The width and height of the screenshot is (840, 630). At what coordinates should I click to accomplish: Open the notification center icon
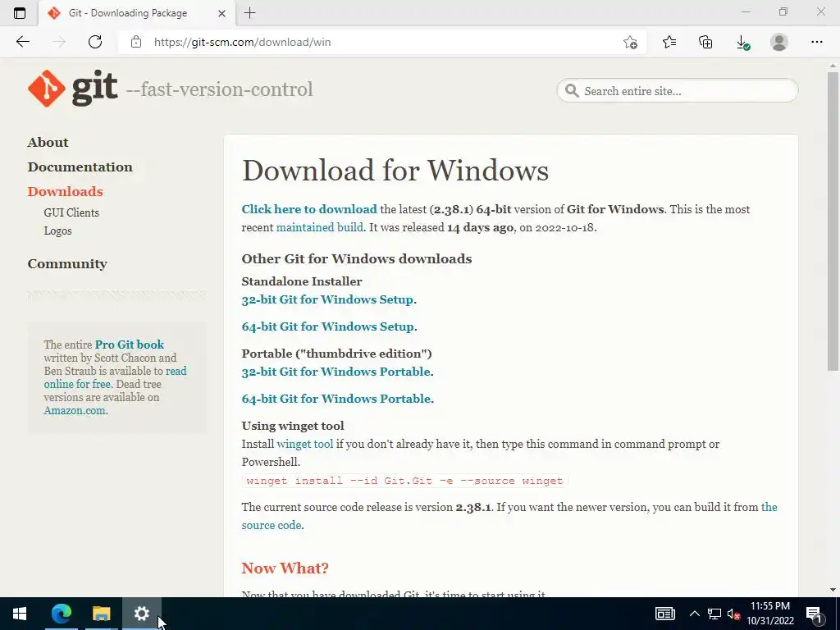(x=814, y=614)
